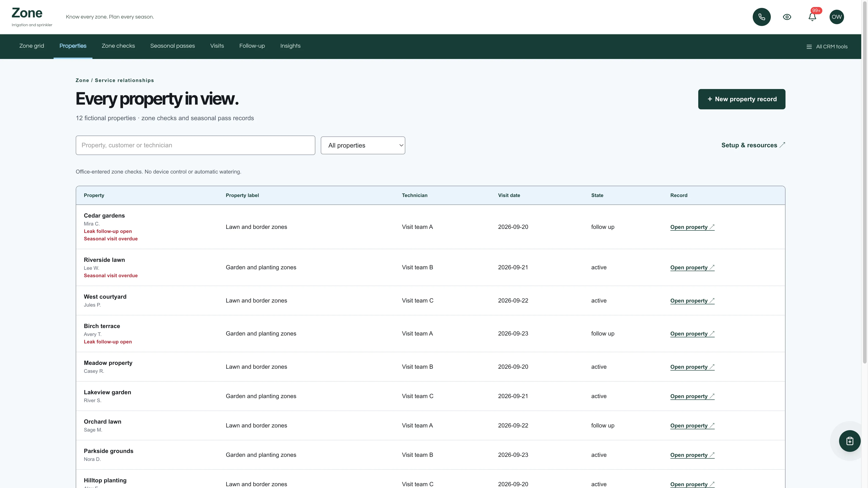Click the Visit date column header
The height and width of the screenshot is (488, 868).
(x=509, y=195)
